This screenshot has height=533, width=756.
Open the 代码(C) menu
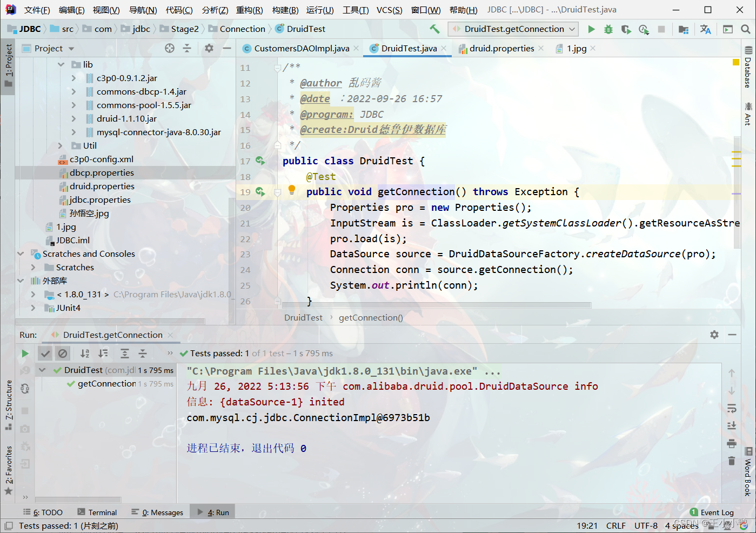coord(179,10)
